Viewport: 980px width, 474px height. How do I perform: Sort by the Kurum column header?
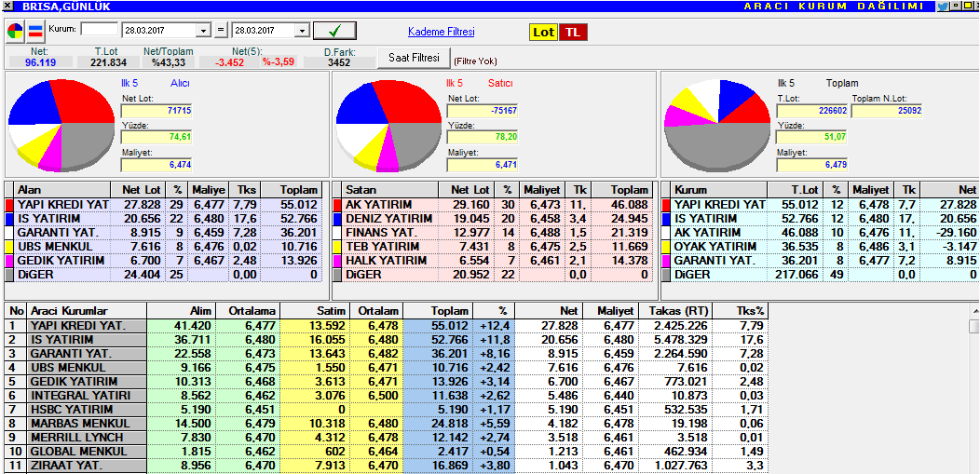click(x=719, y=189)
